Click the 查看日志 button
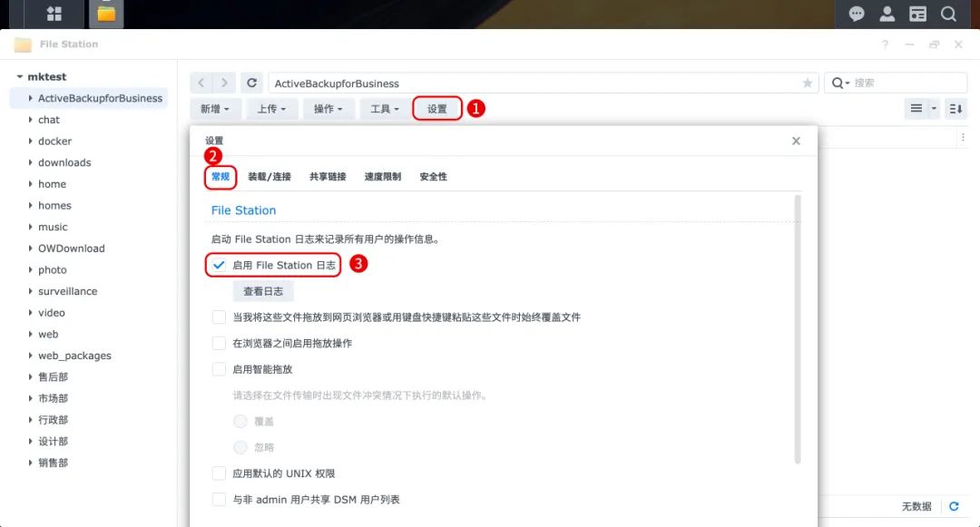This screenshot has height=527, width=980. coord(263,291)
